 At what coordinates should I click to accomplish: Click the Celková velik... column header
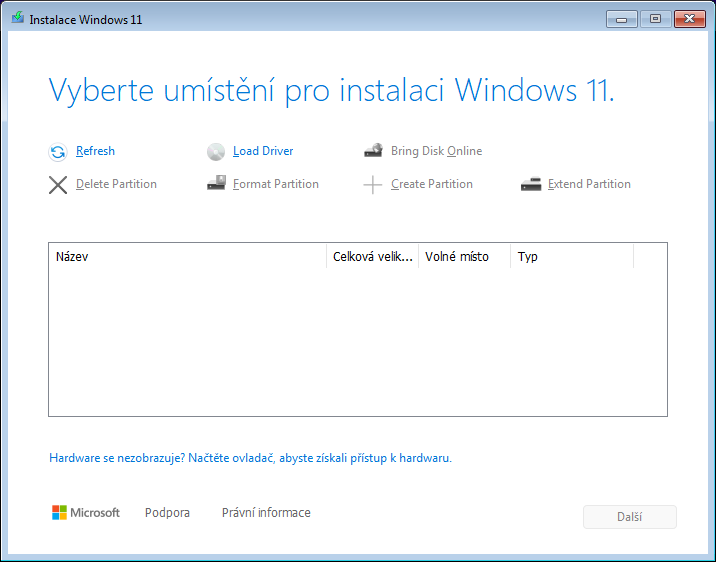coord(373,257)
